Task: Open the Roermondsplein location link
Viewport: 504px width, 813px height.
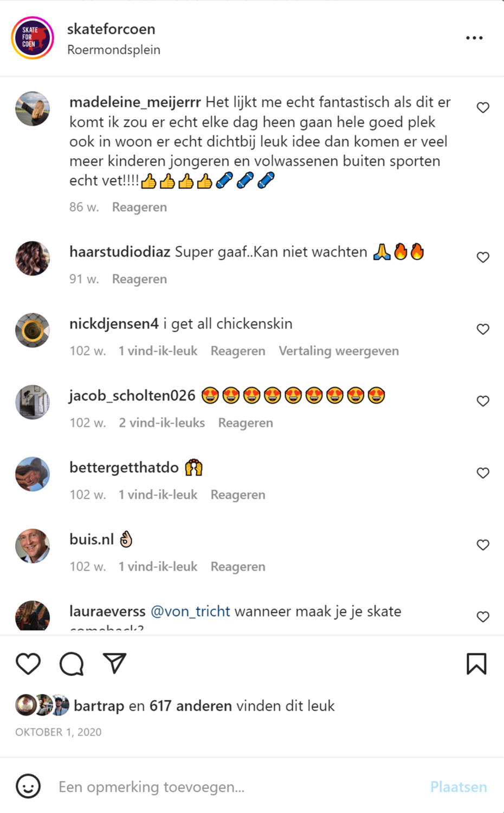Action: point(114,50)
